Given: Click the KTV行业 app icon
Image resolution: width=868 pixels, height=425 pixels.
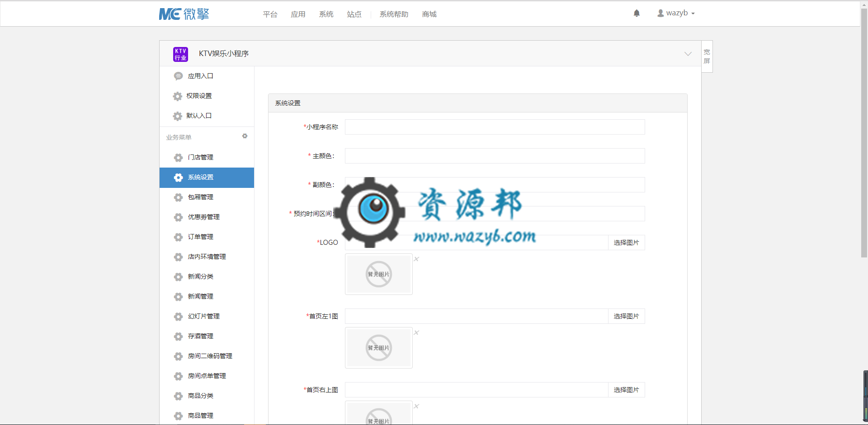Looking at the screenshot, I should (x=180, y=54).
